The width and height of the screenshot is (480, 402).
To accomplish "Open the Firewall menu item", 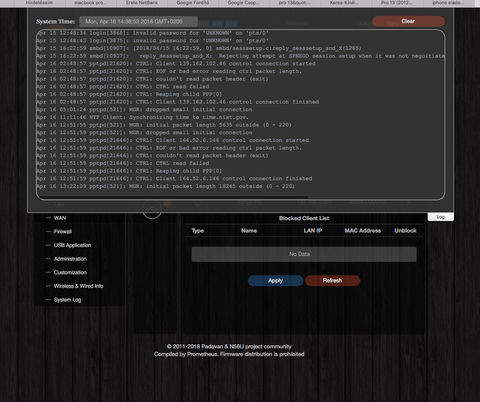I will point(63,232).
